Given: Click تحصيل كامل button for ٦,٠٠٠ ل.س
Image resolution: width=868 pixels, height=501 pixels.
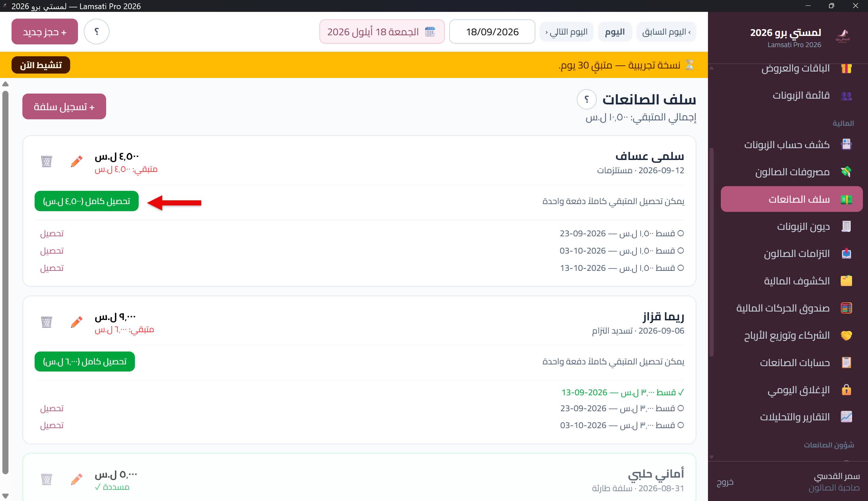Looking at the screenshot, I should point(85,362).
